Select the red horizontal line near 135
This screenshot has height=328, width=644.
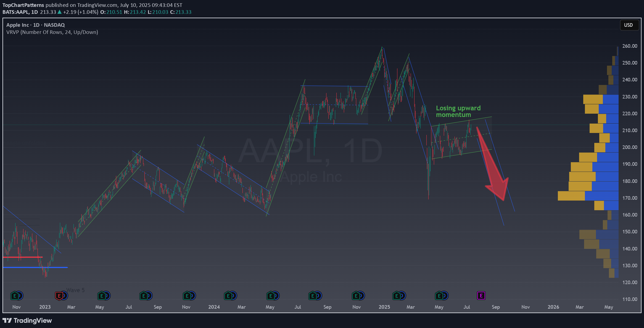(23, 257)
